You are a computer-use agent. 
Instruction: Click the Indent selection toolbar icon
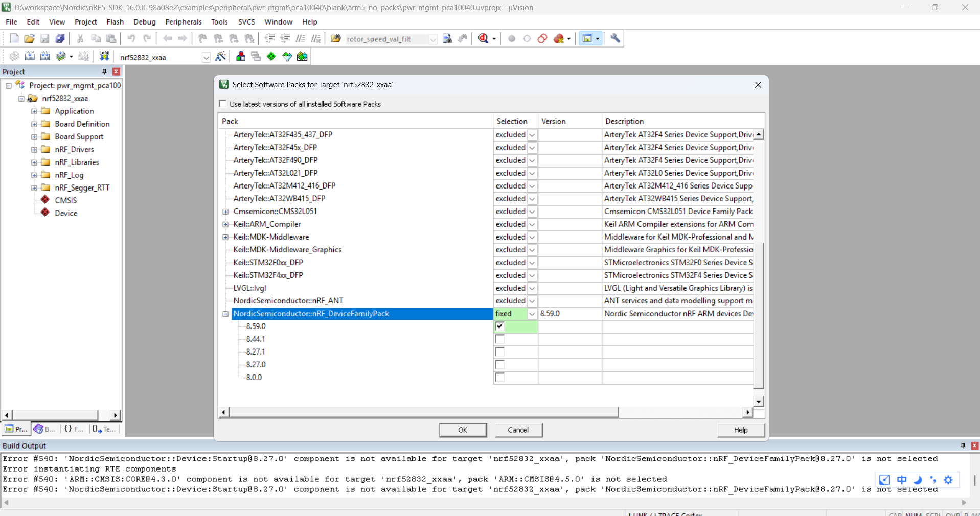click(x=269, y=38)
